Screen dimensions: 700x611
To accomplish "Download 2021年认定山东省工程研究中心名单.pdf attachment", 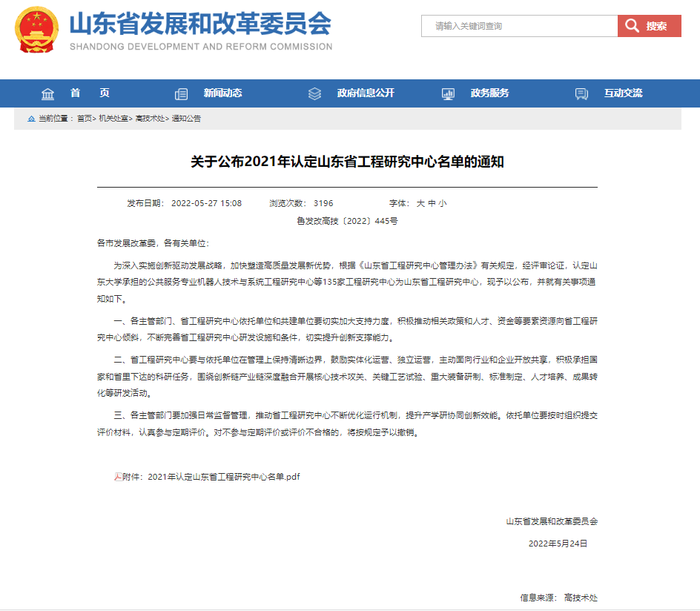I will pyautogui.click(x=224, y=477).
